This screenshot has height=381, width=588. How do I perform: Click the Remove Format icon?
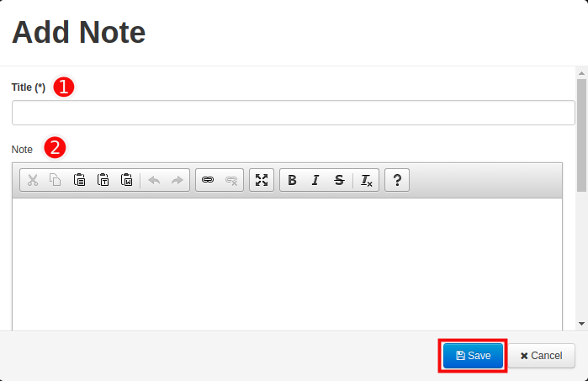click(366, 180)
